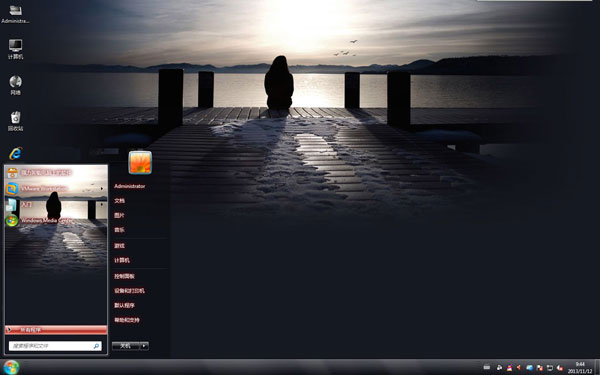Click the search magnifier icon
The image size is (600, 375).
point(96,346)
